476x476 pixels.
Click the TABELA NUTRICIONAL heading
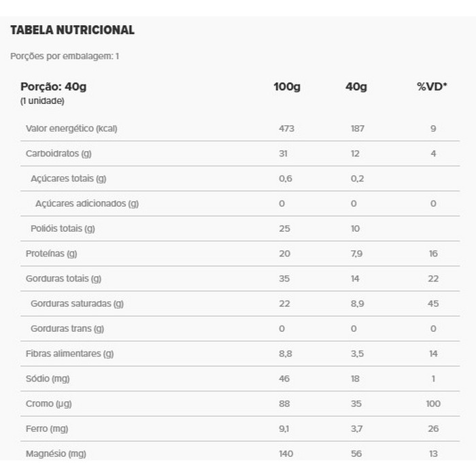(72, 30)
